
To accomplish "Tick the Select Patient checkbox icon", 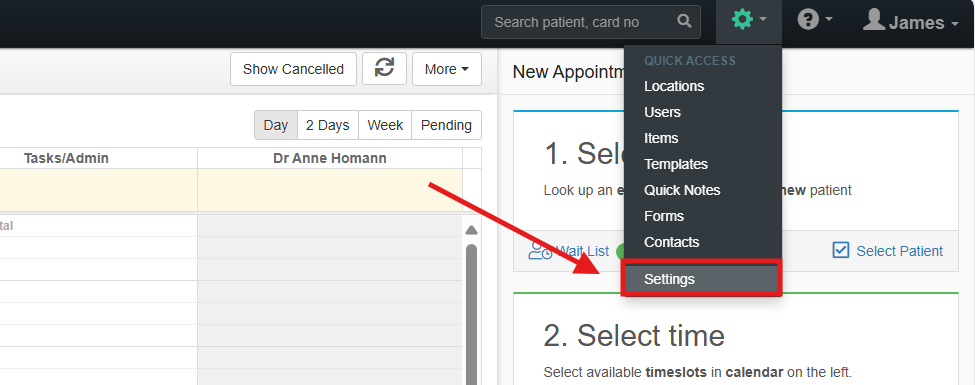I will coord(841,250).
